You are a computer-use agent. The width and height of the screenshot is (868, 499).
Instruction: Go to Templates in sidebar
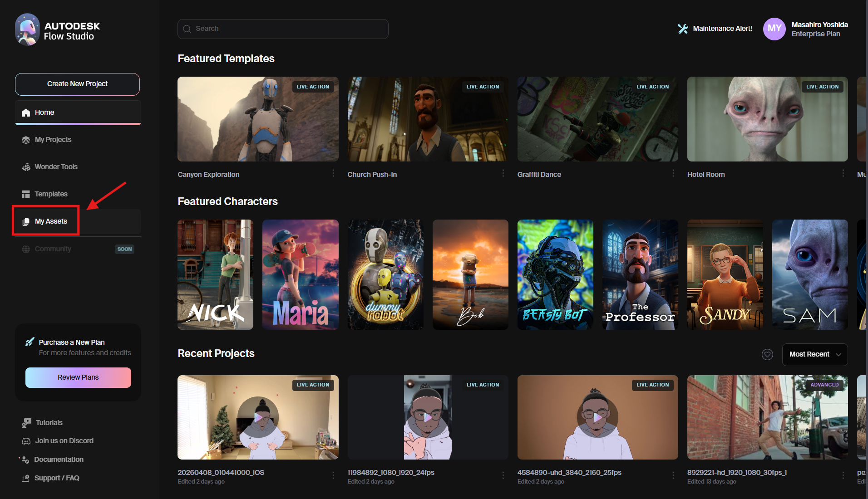pyautogui.click(x=51, y=194)
